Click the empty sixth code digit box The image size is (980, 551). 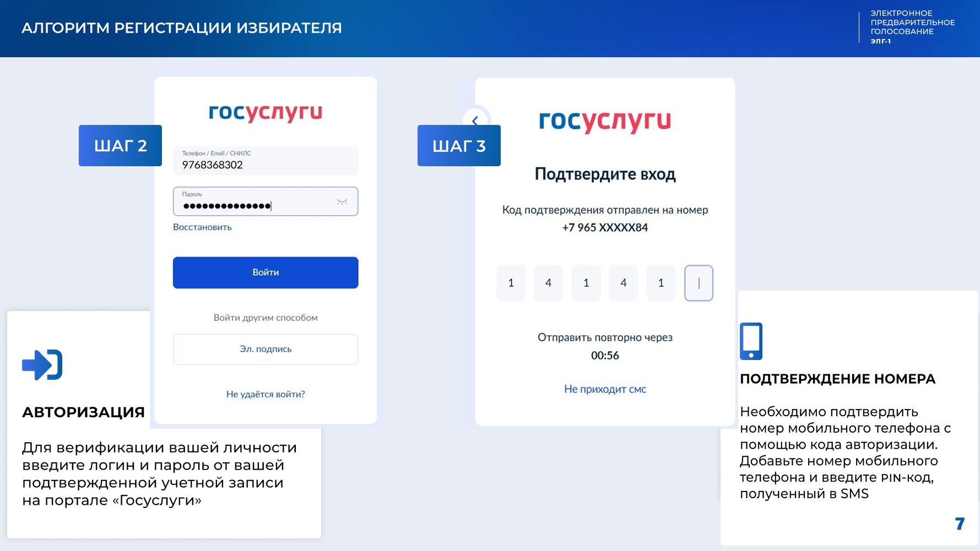(699, 283)
